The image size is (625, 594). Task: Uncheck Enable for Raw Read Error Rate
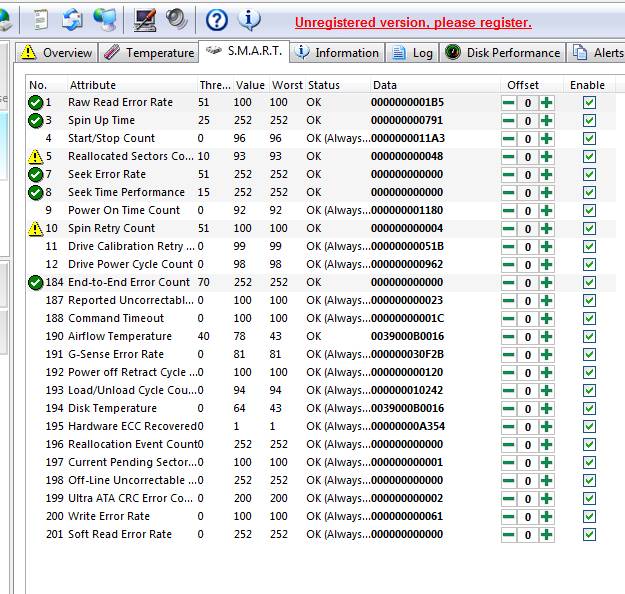click(589, 103)
